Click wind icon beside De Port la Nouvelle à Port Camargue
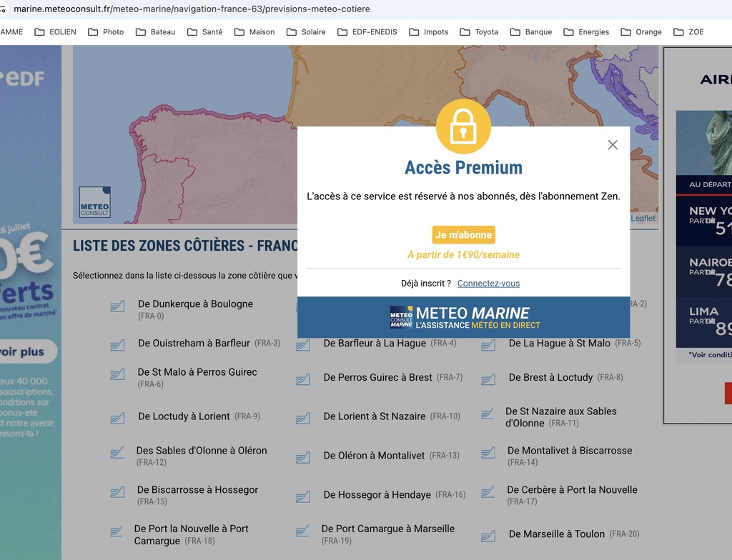 pyautogui.click(x=117, y=531)
